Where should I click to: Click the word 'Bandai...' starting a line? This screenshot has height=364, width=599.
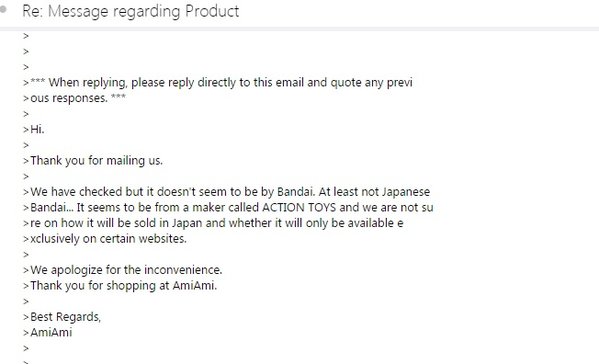click(x=52, y=207)
